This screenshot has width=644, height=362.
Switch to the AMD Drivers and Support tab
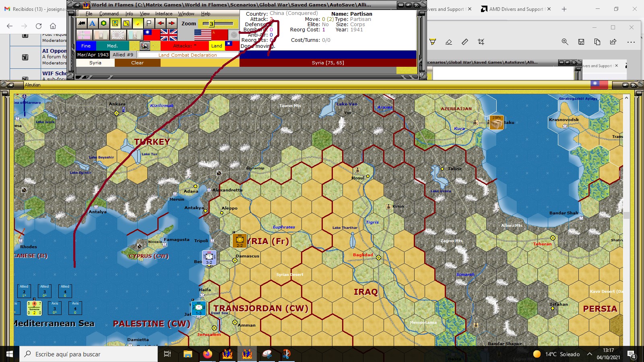[516, 9]
